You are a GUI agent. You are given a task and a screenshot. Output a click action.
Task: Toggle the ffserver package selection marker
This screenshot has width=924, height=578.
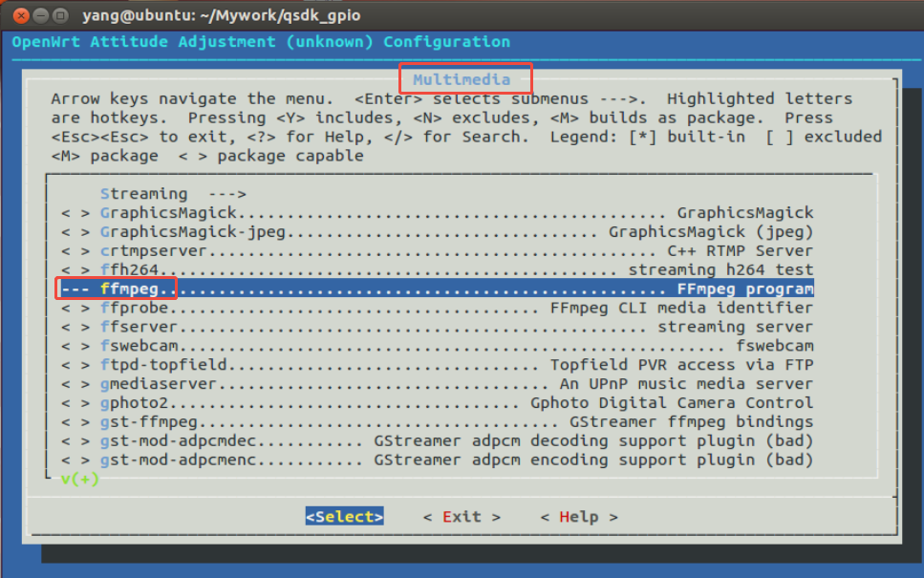click(x=76, y=327)
